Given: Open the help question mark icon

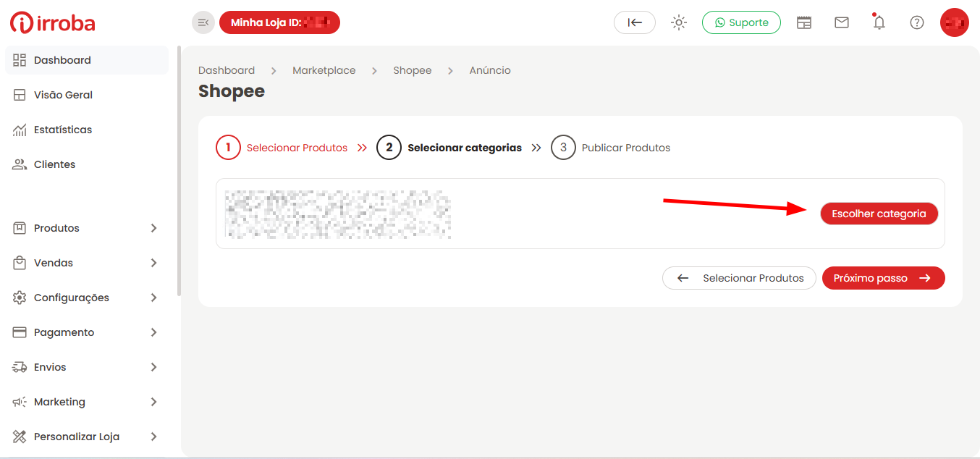Looking at the screenshot, I should pos(917,22).
